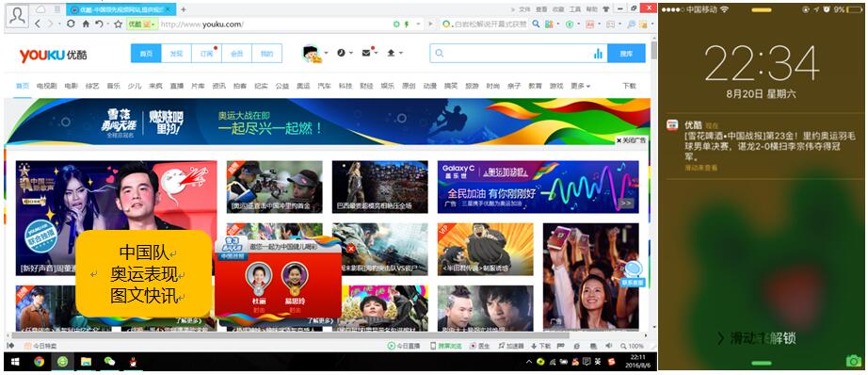The image size is (868, 375).
Task: Open the Olympic shooting video thumbnail
Action: click(x=275, y=187)
